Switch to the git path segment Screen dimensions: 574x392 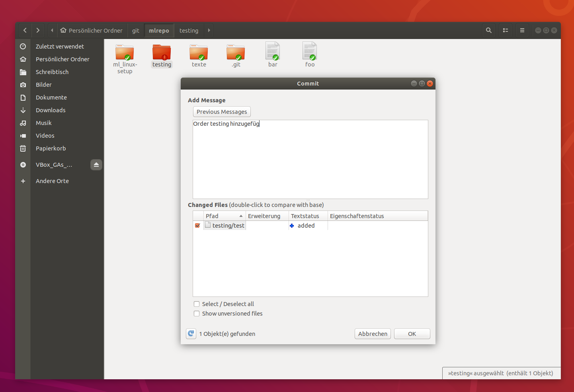(136, 31)
